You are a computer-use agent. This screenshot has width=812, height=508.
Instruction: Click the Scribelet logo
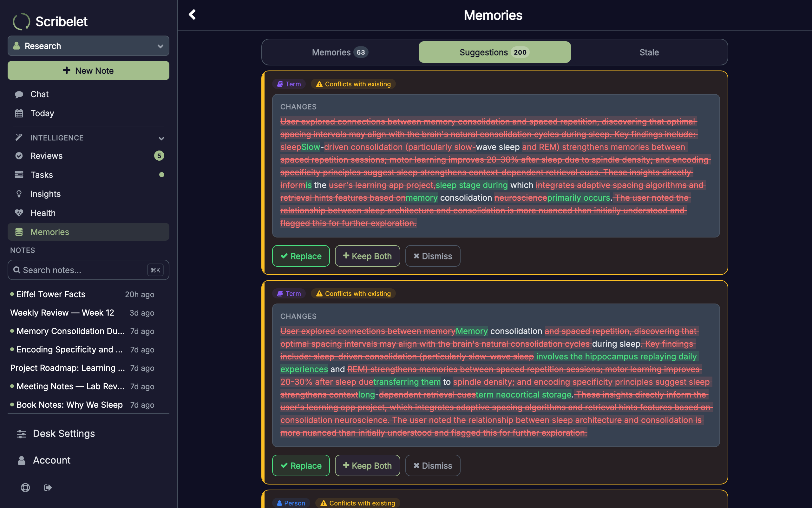point(50,22)
